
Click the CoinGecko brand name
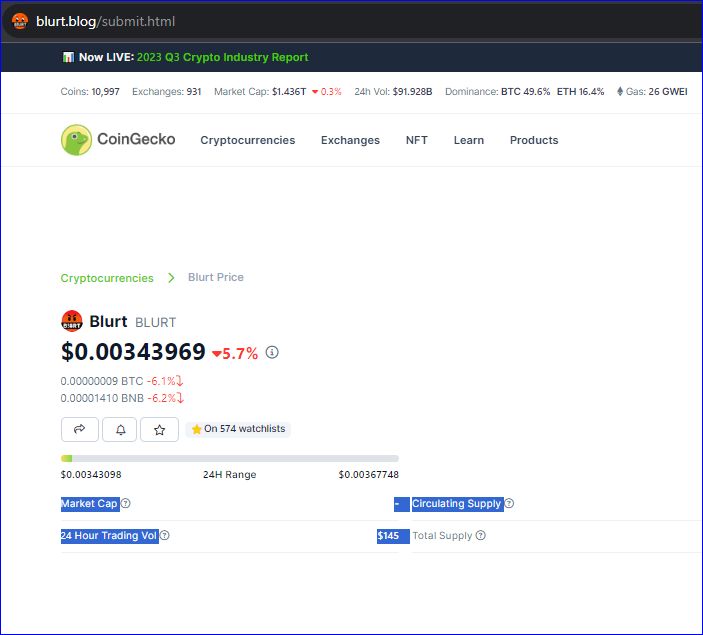136,139
